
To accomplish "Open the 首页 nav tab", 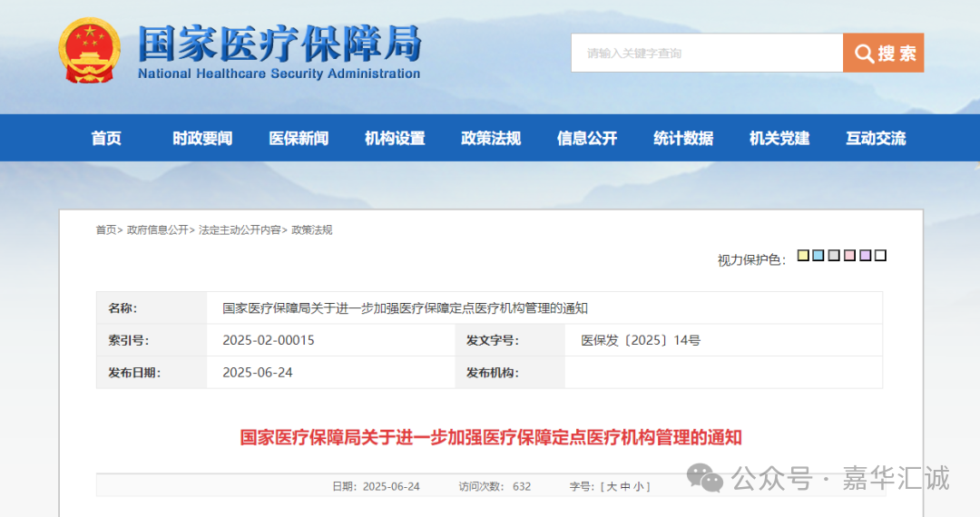I will [x=106, y=138].
